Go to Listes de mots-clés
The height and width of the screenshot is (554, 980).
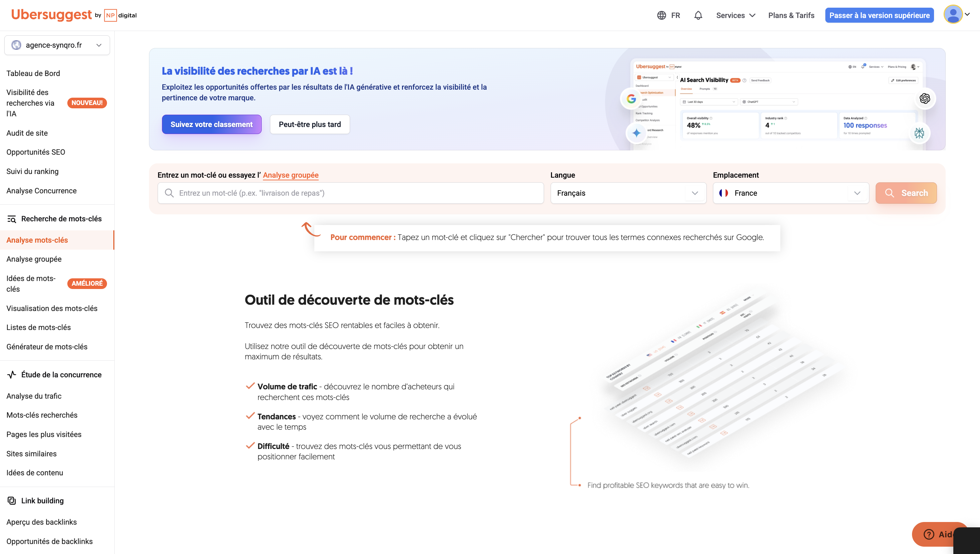[38, 328]
